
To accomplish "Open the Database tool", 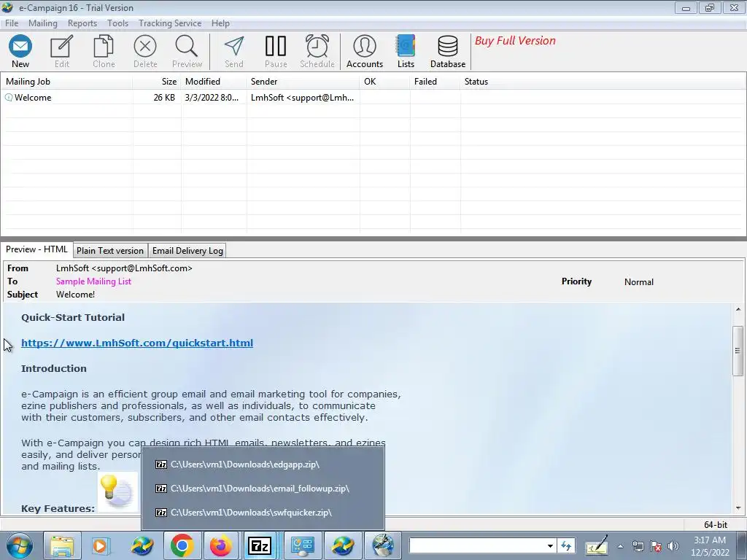I will [x=448, y=52].
